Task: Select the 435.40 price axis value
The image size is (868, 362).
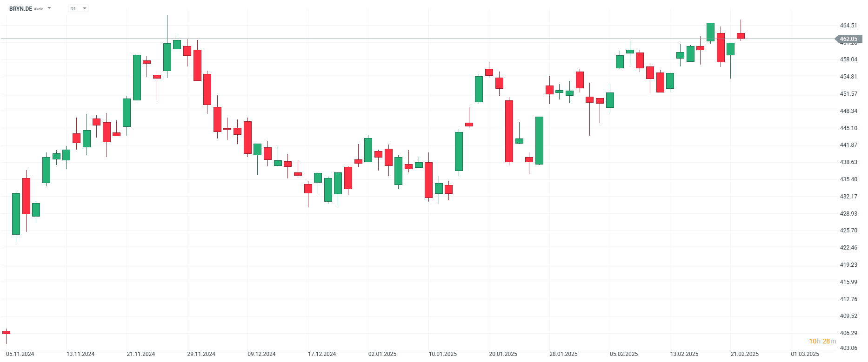Action: coord(848,179)
